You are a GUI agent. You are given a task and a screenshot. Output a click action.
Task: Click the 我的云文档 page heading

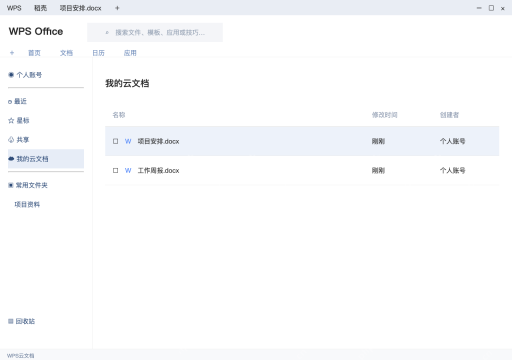pyautogui.click(x=127, y=83)
